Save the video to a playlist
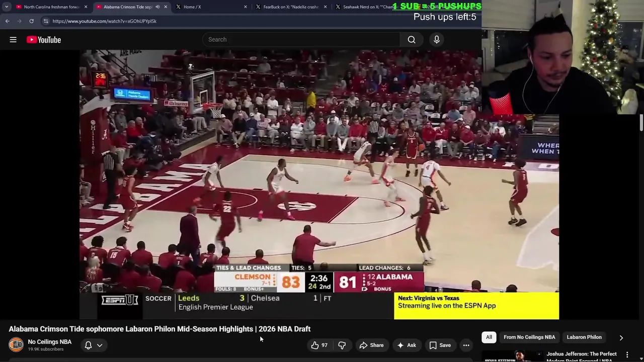Image resolution: width=644 pixels, height=362 pixels. [440, 345]
